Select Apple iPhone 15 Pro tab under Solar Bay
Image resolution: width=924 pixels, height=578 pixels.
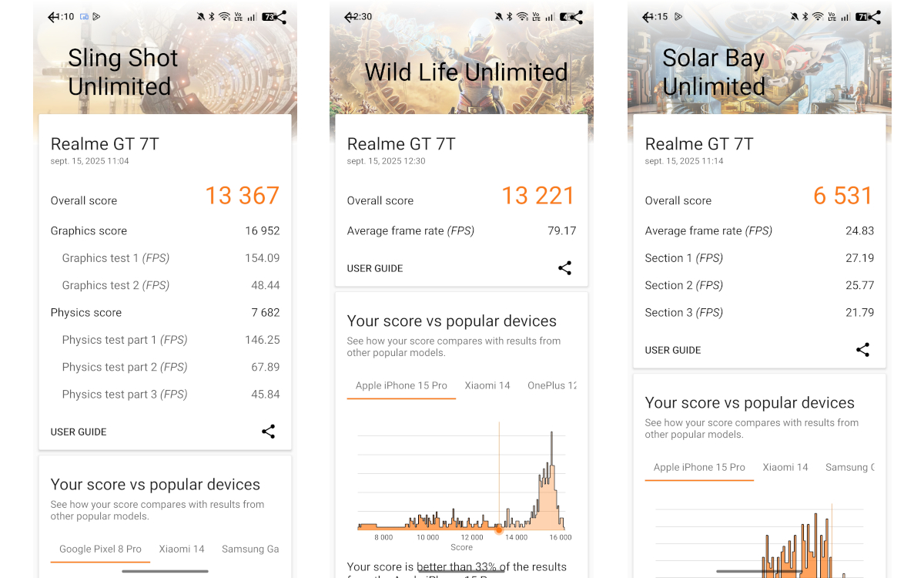(699, 467)
